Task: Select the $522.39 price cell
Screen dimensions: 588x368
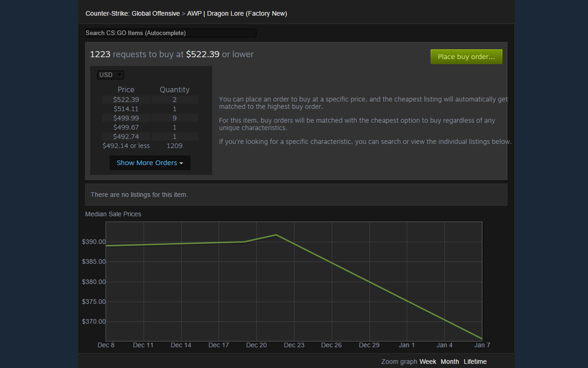Action: coord(126,99)
